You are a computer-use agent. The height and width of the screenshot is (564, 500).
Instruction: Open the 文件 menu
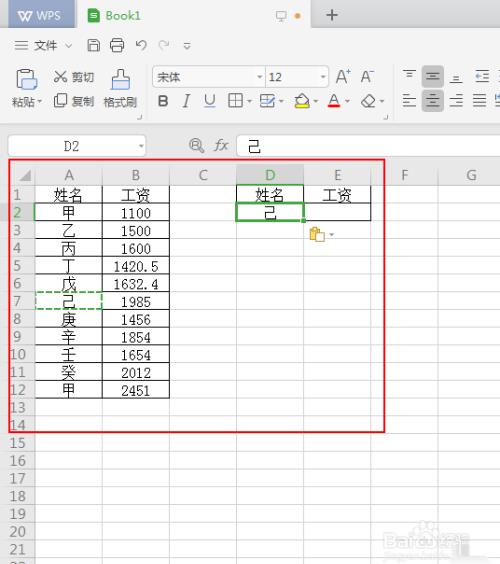[46, 46]
